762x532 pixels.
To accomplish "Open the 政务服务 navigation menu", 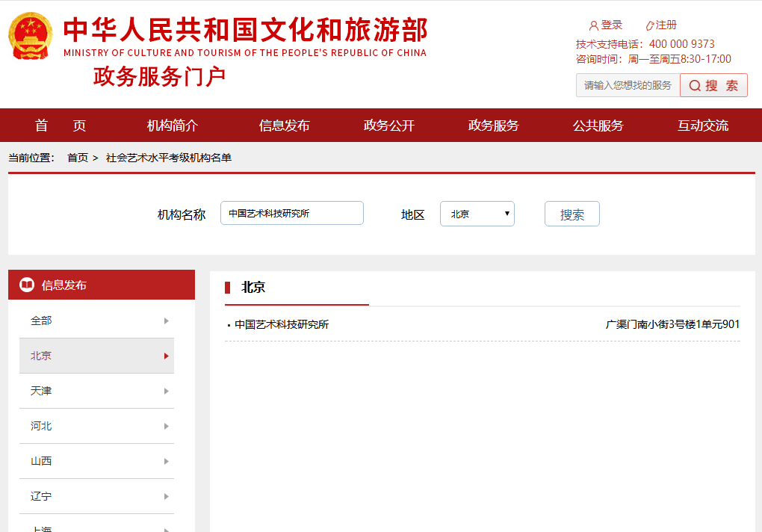I will [x=494, y=126].
